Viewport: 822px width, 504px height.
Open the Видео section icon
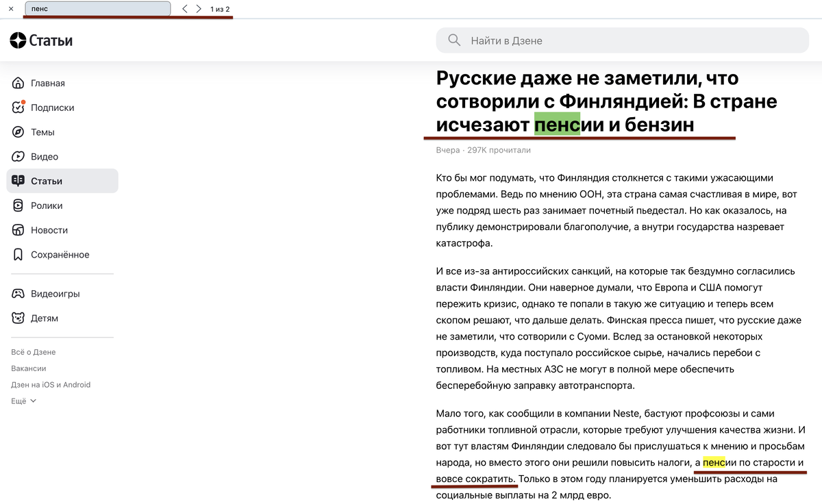click(x=16, y=156)
